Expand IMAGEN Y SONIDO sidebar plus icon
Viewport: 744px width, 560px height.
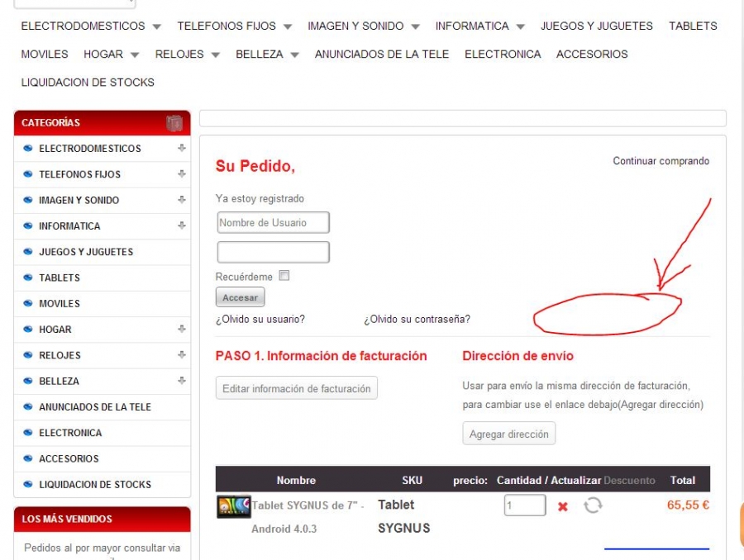click(x=181, y=200)
